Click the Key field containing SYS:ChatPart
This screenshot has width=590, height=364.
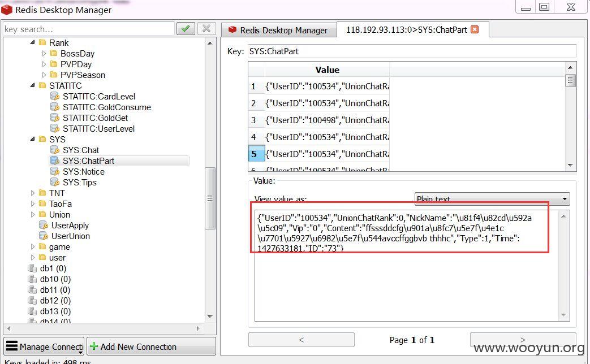pyautogui.click(x=412, y=51)
